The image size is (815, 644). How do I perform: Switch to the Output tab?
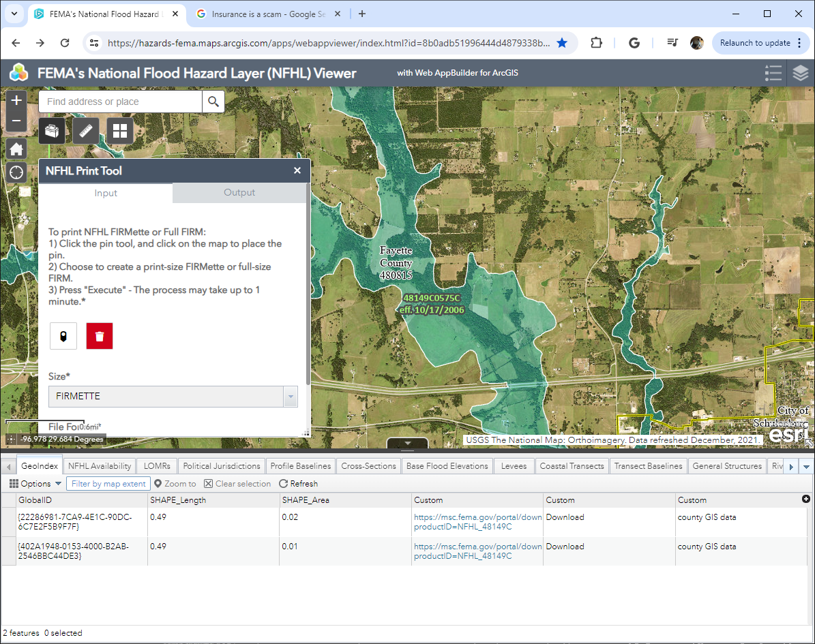click(x=239, y=193)
